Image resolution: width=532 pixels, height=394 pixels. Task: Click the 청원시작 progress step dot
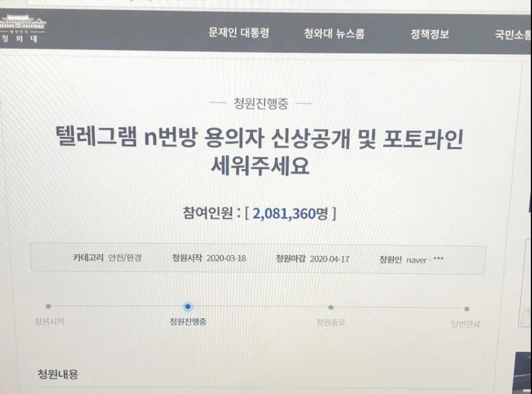[48, 306]
